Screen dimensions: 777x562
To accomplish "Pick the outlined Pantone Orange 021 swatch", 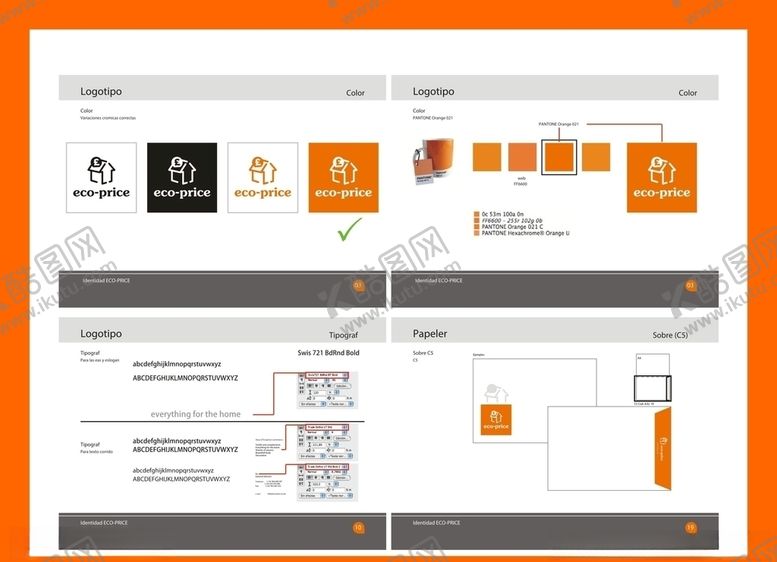I will click(559, 157).
